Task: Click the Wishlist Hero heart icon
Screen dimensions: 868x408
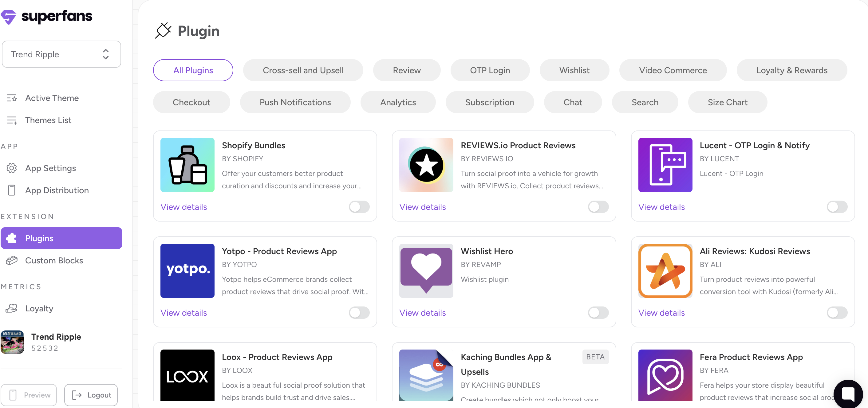Action: click(x=426, y=270)
